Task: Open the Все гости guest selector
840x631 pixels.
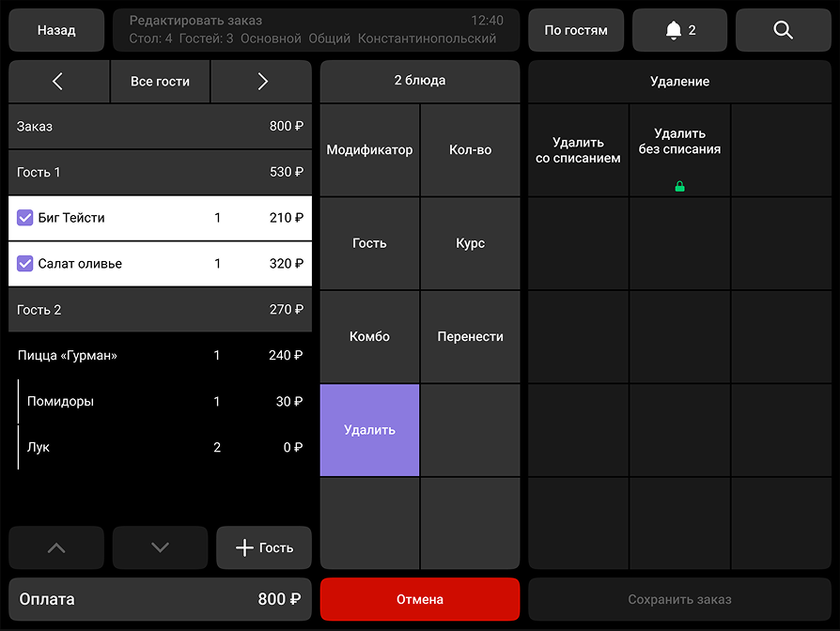Action: (160, 82)
